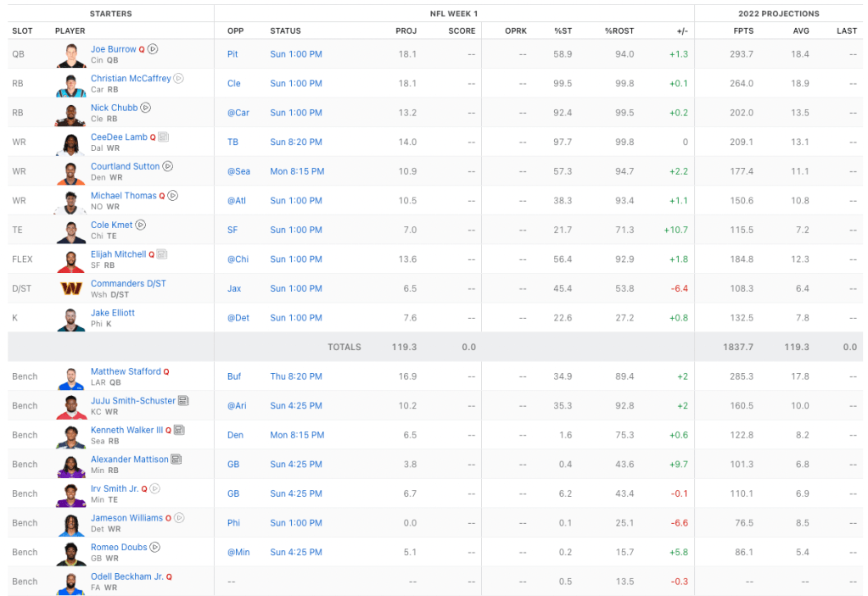Click Michael Thomas's headshot photo
Image resolution: width=868 pixels, height=596 pixels.
71,201
